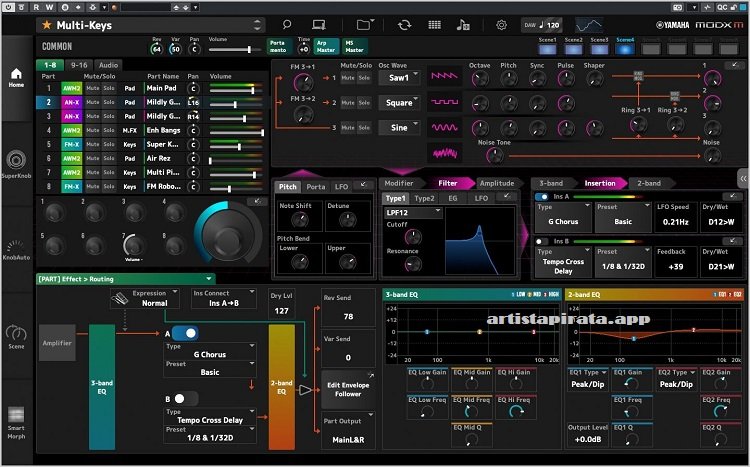Toggle Ins A switch in Insertion panel

[542, 197]
